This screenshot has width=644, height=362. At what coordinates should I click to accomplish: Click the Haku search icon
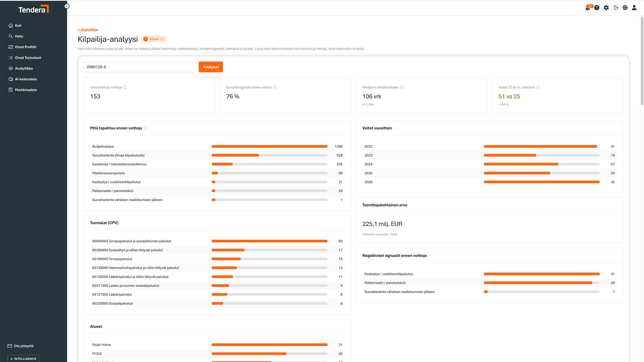[x=11, y=36]
